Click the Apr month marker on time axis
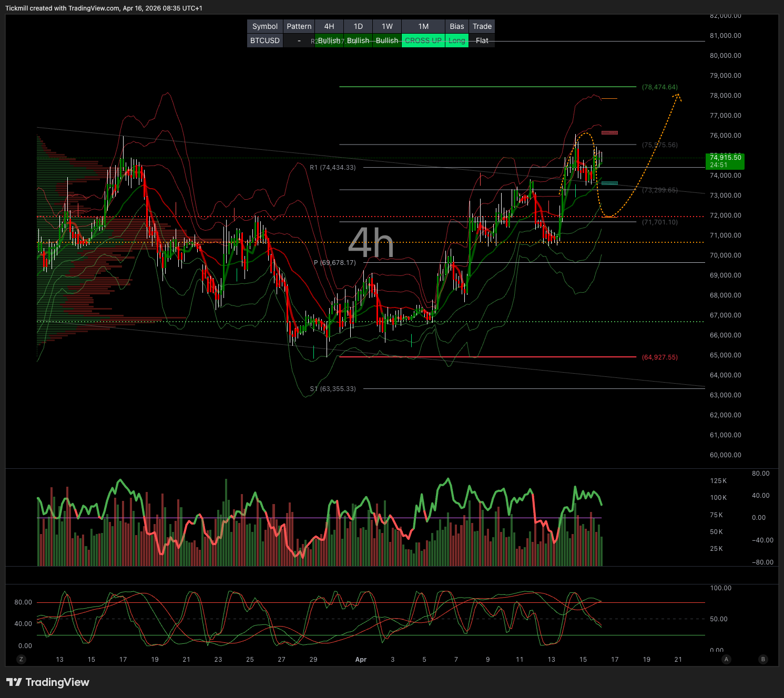 click(361, 659)
